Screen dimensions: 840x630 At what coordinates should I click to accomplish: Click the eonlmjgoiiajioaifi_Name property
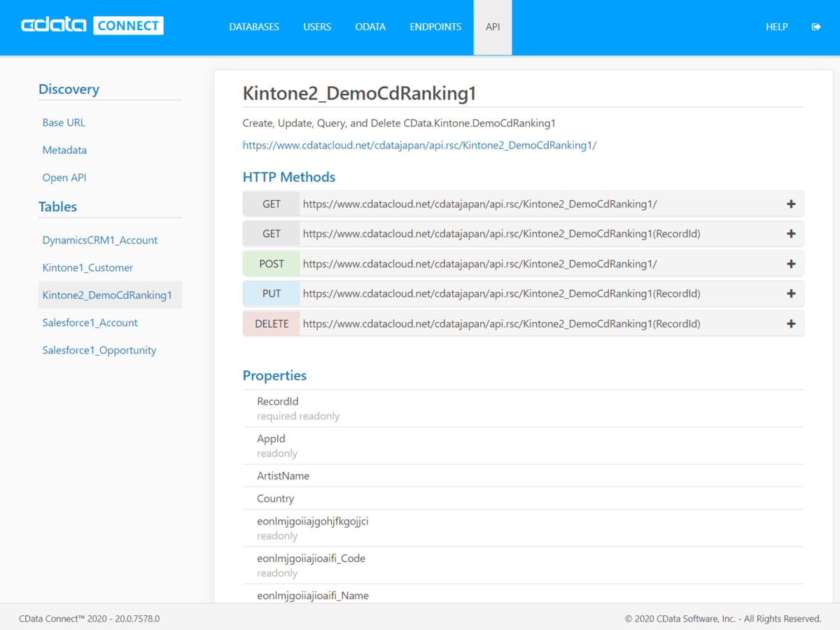(313, 596)
